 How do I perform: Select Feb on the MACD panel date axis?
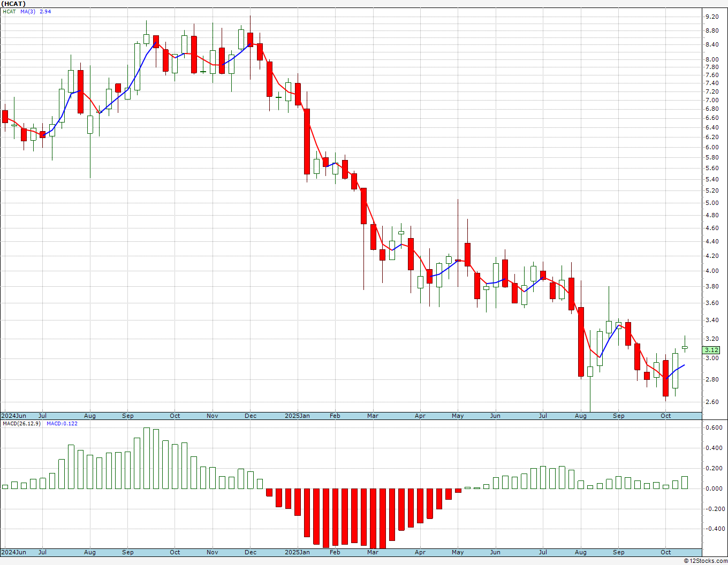(335, 552)
